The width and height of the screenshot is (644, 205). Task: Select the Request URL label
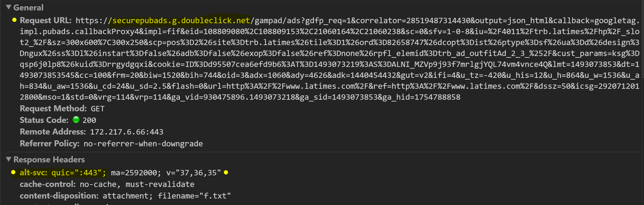[46, 20]
